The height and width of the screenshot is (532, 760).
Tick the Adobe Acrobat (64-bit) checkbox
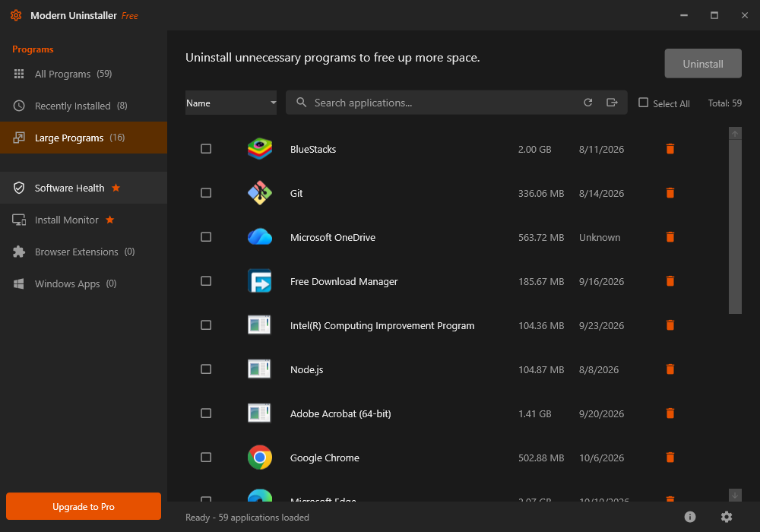206,413
